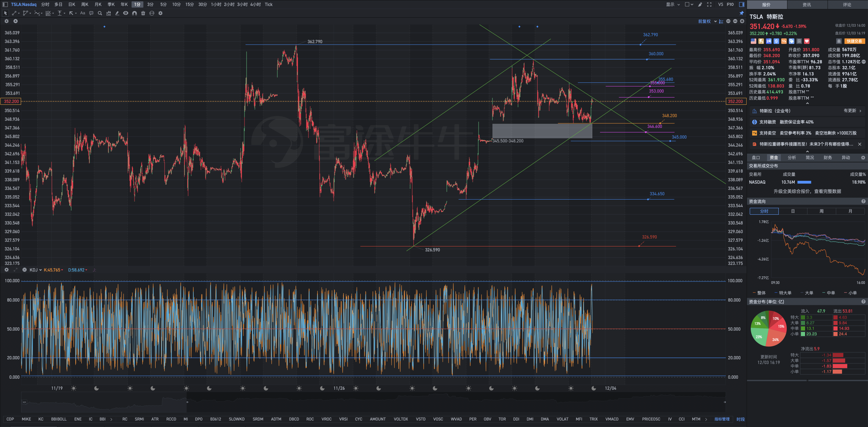The width and height of the screenshot is (868, 427).
Task: Expand 特斯拉 企业号 有更新 chevron
Action: pos(860,111)
